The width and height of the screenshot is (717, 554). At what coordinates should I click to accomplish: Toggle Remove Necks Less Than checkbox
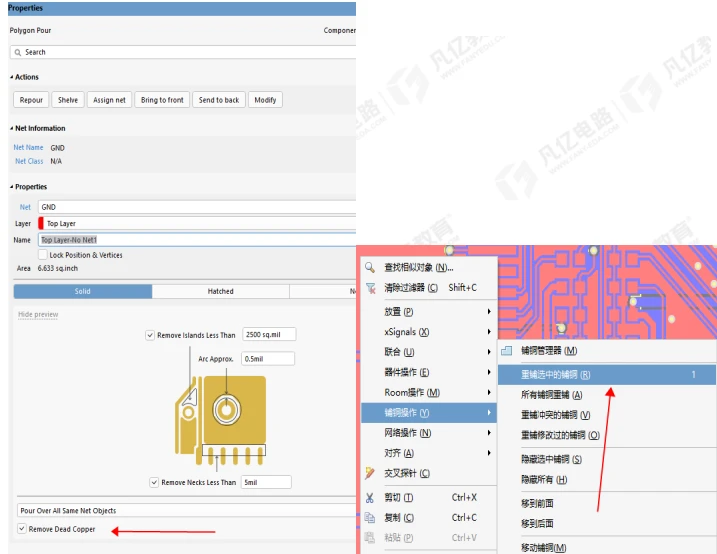pos(154,482)
